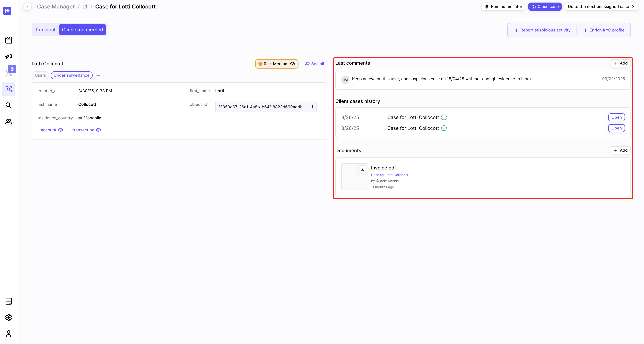
Task: Open the search magnifier in sidebar
Action: coord(8,105)
